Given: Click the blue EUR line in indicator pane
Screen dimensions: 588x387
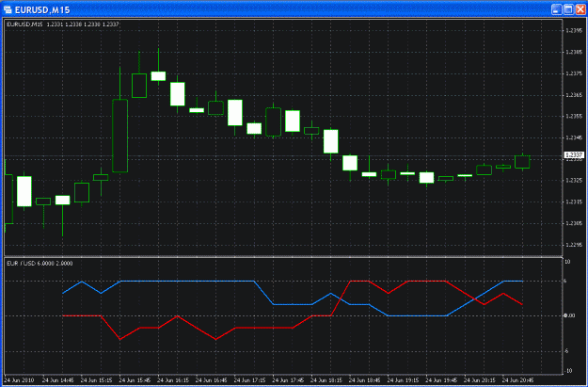Looking at the screenshot, I should pos(187,282).
